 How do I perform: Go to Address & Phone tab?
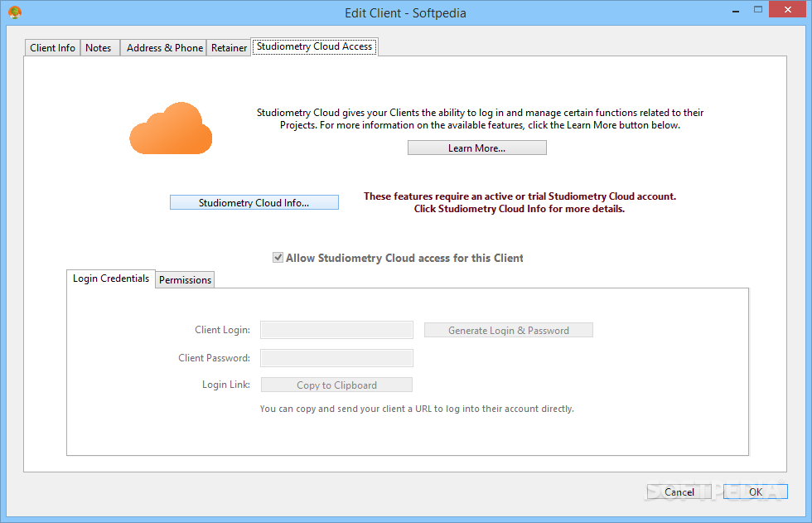pyautogui.click(x=164, y=47)
